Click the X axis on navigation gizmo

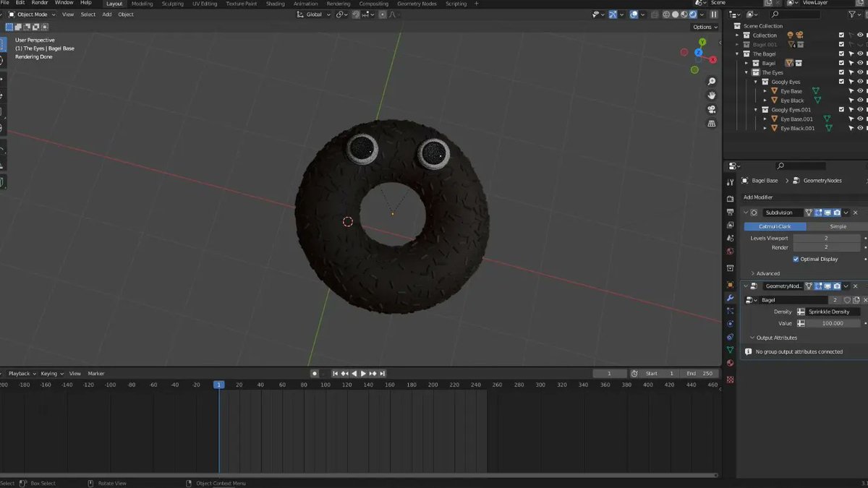pos(715,60)
